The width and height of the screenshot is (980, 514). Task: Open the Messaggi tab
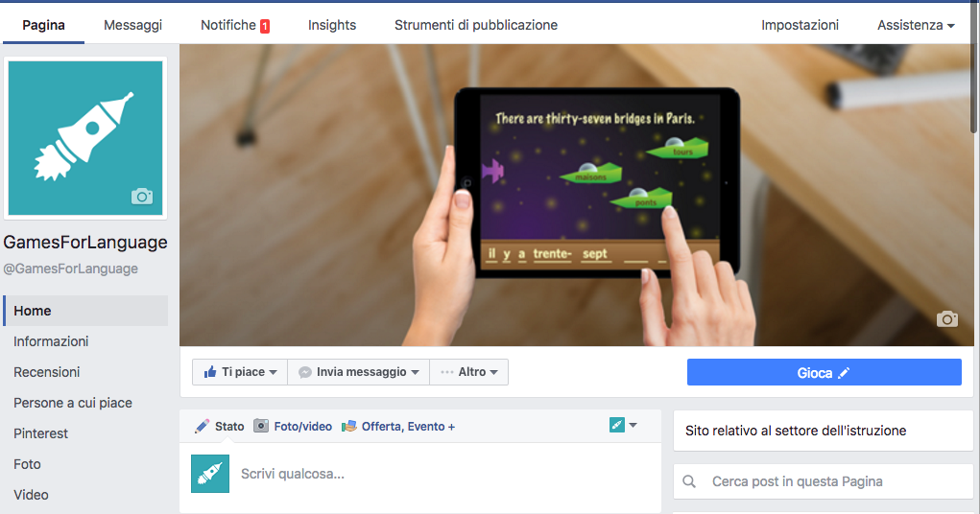[x=132, y=25]
